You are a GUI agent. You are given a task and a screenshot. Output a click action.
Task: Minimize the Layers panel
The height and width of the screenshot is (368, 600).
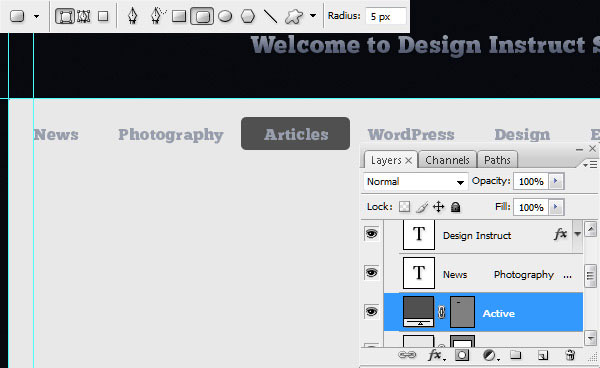click(x=579, y=150)
